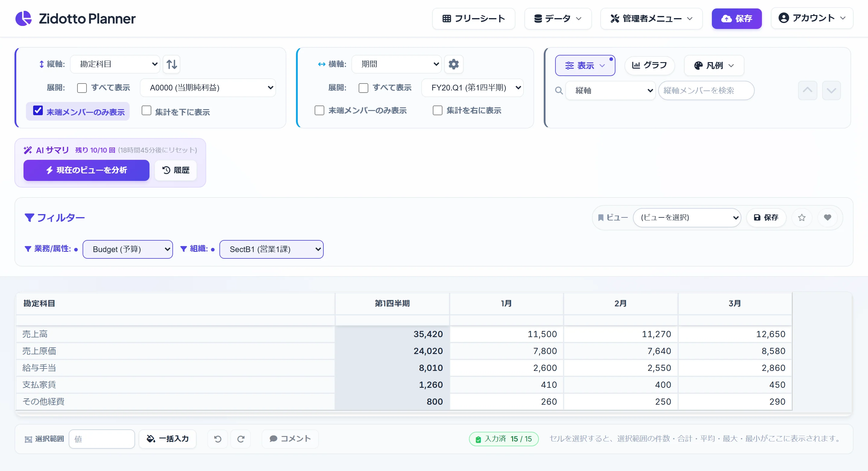This screenshot has width=868, height=471.
Task: Enable 集計を右に表示 checkbox
Action: click(x=437, y=110)
